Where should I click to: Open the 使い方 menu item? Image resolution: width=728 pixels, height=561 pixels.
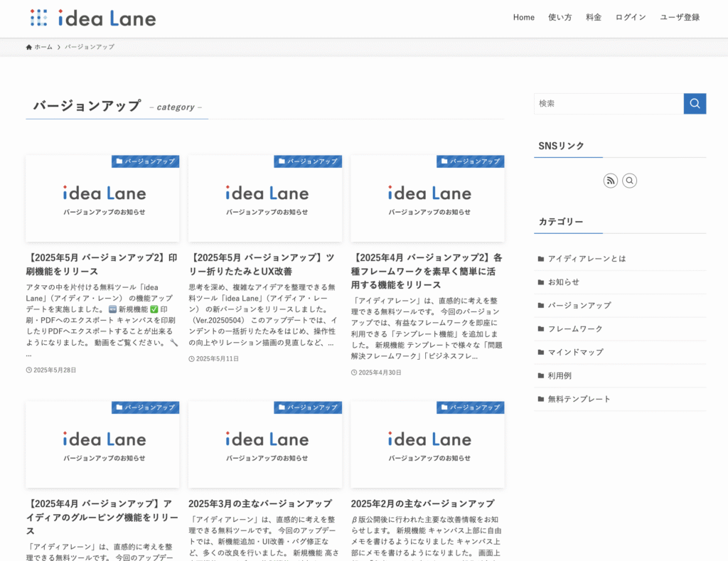point(560,18)
